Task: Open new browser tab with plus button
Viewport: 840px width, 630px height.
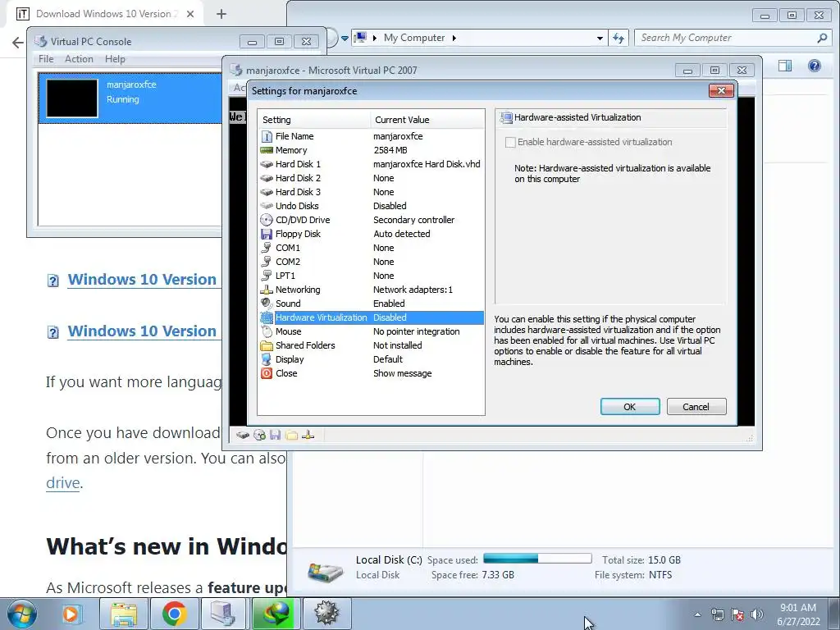Action: pos(221,14)
